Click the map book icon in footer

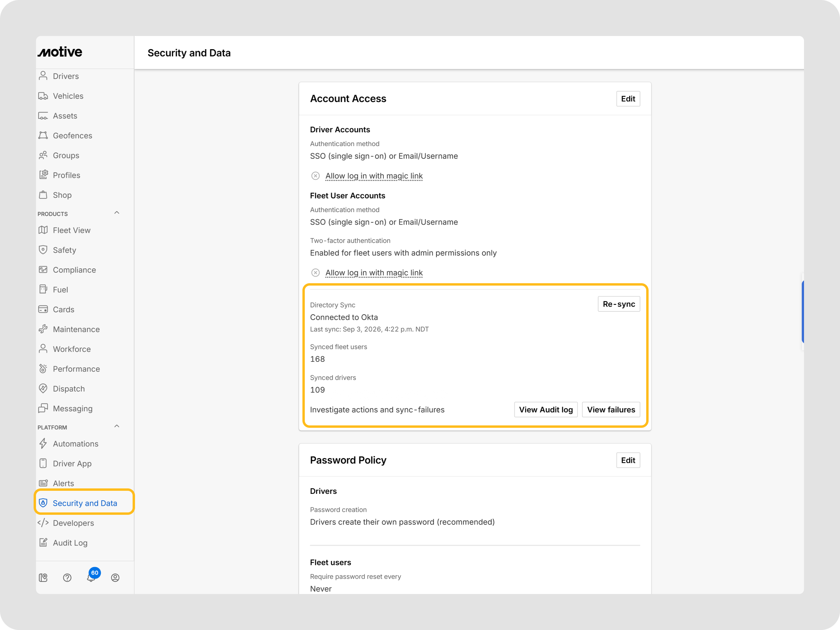point(43,577)
